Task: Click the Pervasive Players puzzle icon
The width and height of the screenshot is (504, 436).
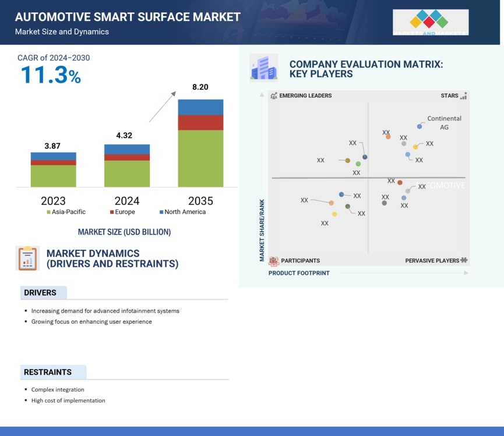Action: 464,261
